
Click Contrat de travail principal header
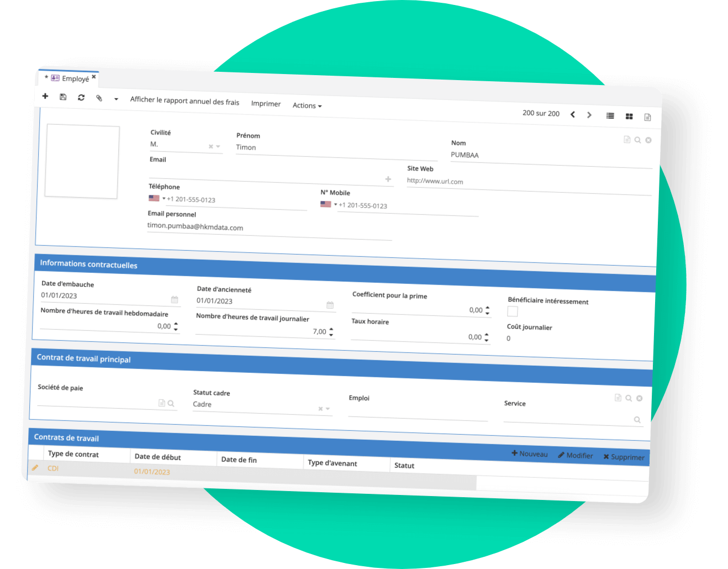click(x=341, y=367)
